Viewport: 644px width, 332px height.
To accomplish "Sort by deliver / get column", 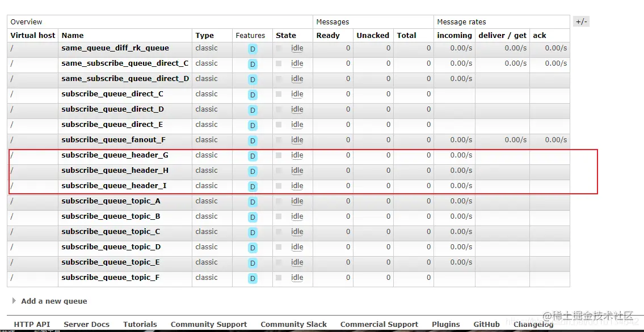I will coord(502,36).
